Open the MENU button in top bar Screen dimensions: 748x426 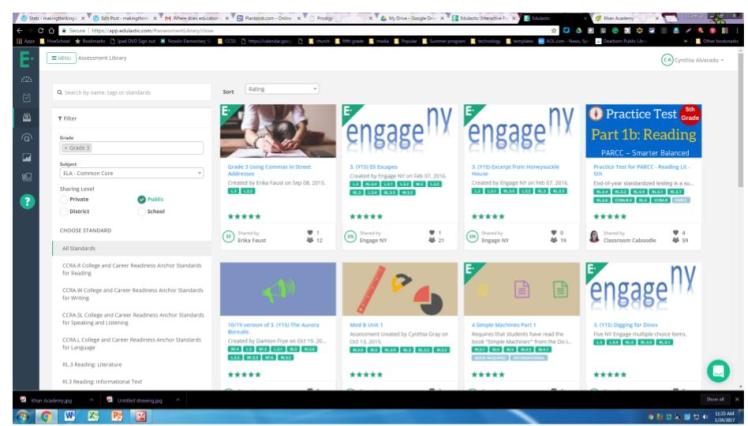click(59, 60)
